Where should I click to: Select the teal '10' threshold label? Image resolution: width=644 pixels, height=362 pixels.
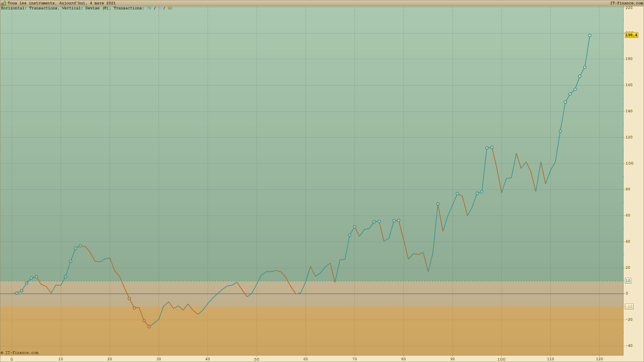628,281
